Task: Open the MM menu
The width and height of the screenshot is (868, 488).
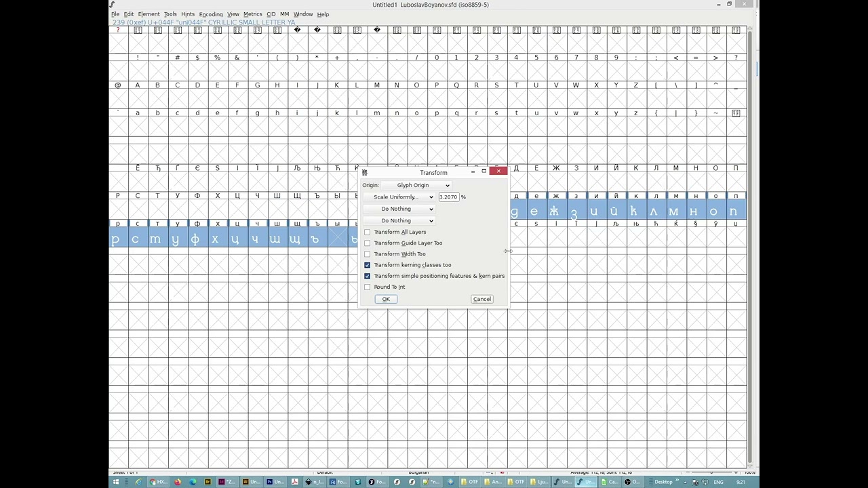Action: click(284, 14)
